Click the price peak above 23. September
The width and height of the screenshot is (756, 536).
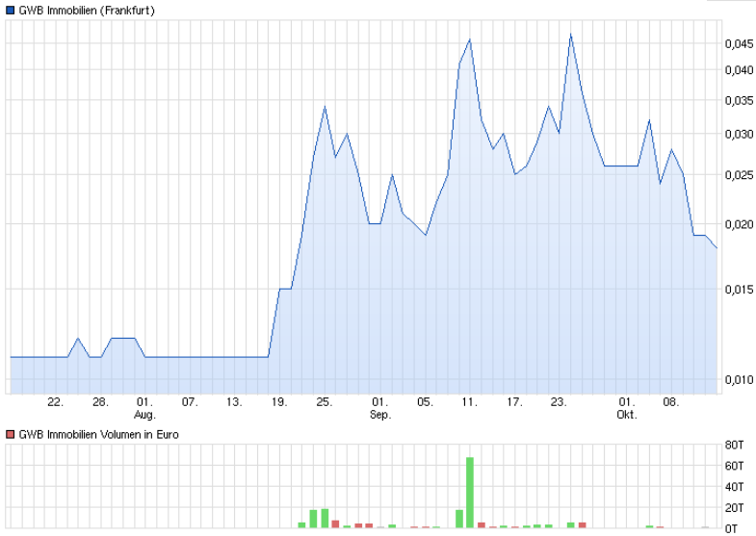coord(571,35)
